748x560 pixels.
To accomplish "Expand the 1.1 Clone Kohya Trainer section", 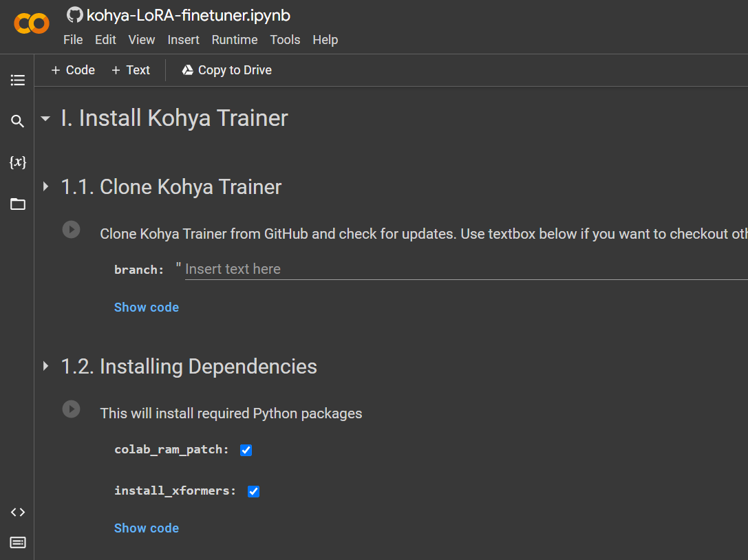I will [45, 186].
